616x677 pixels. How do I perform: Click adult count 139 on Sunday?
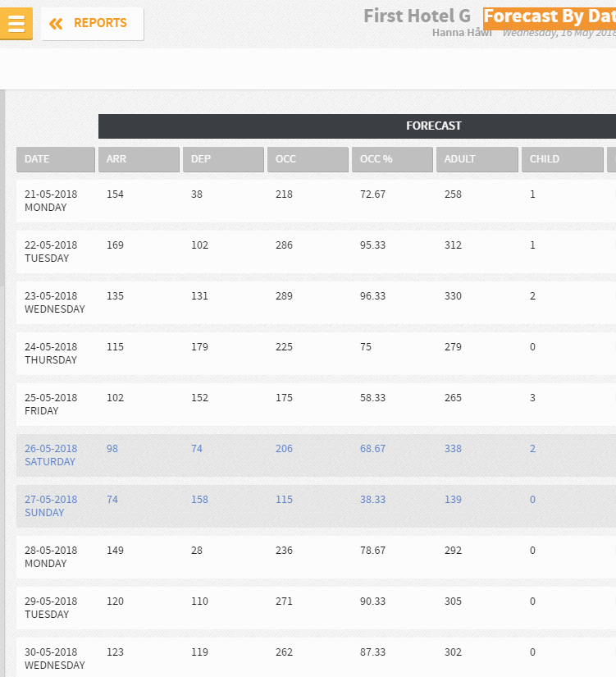(454, 500)
